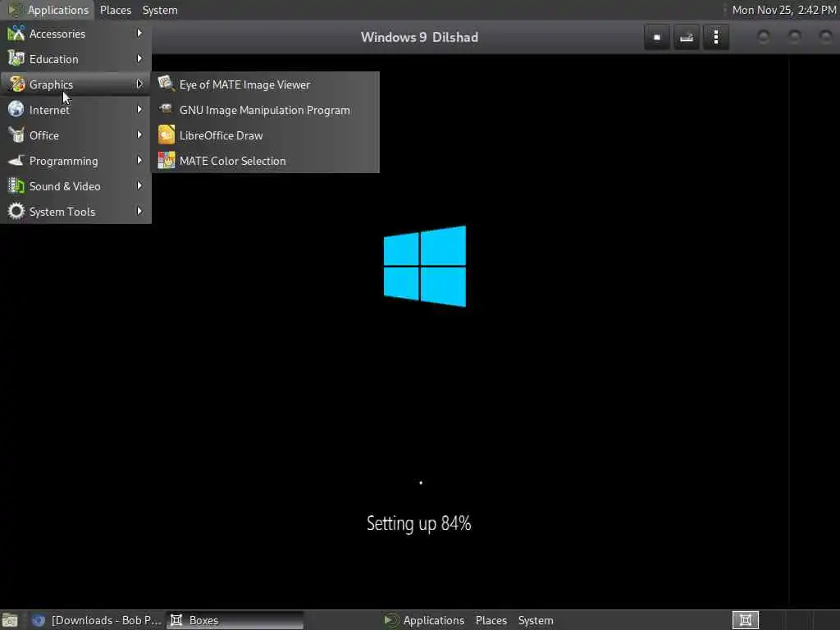Open the Accessories menu category
Screen dimensions: 840x630
[x=75, y=34]
